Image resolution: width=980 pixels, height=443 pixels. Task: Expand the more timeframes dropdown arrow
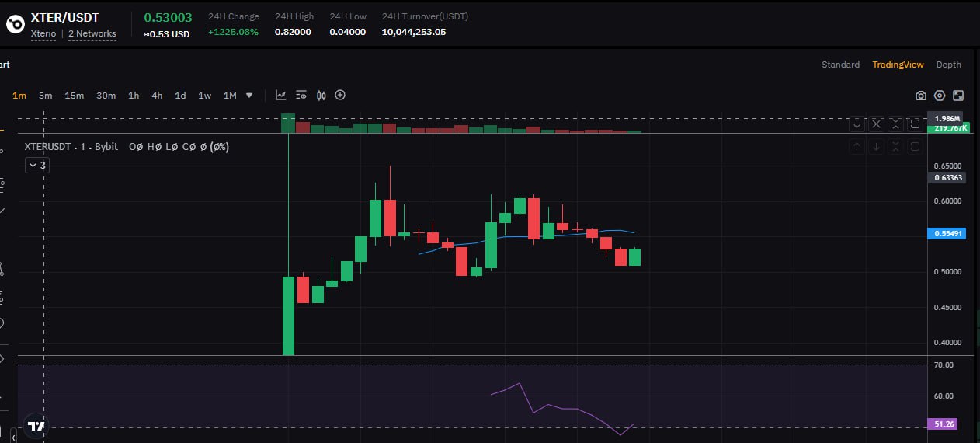click(x=249, y=96)
